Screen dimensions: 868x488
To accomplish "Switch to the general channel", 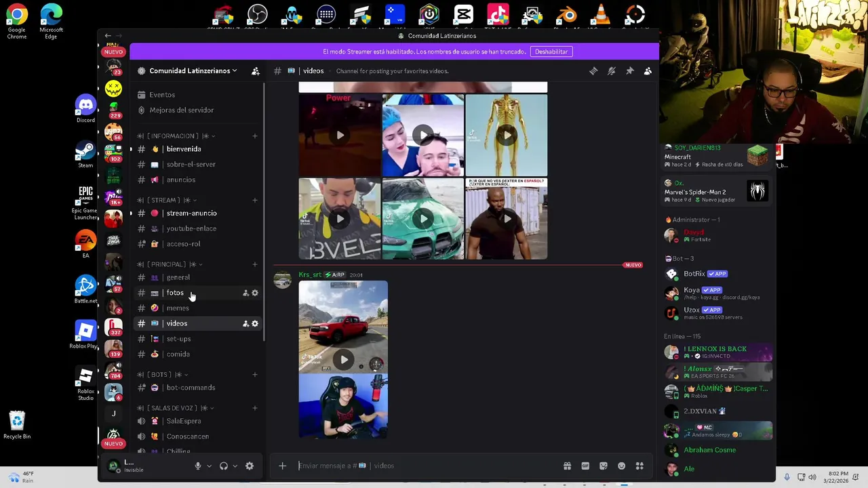I will point(197,277).
